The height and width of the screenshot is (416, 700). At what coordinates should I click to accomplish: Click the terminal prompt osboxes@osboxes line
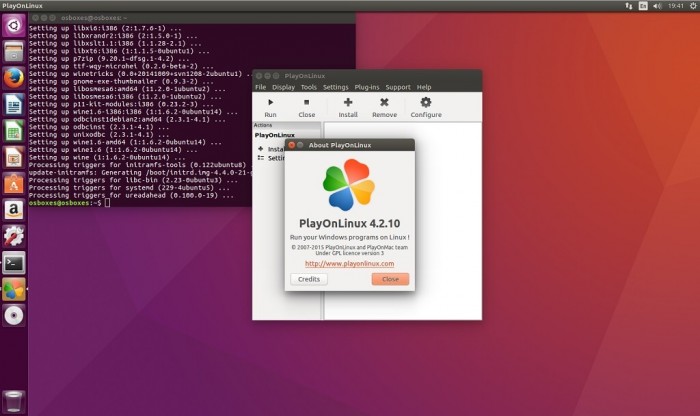pos(69,203)
